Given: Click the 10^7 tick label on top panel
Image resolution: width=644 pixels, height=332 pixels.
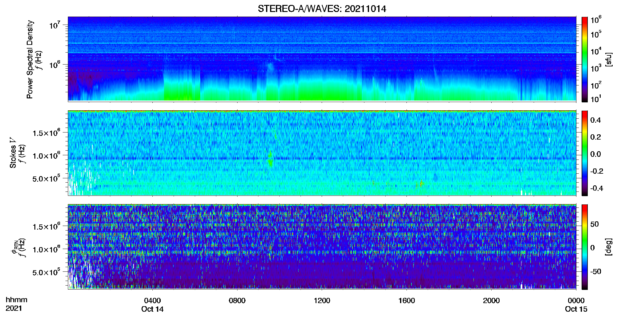Looking at the screenshot, I should 55,25.
